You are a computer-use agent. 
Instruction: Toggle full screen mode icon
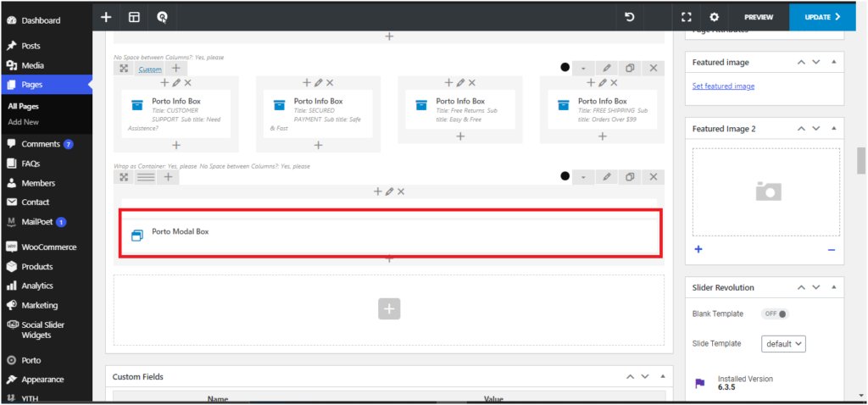pos(686,17)
